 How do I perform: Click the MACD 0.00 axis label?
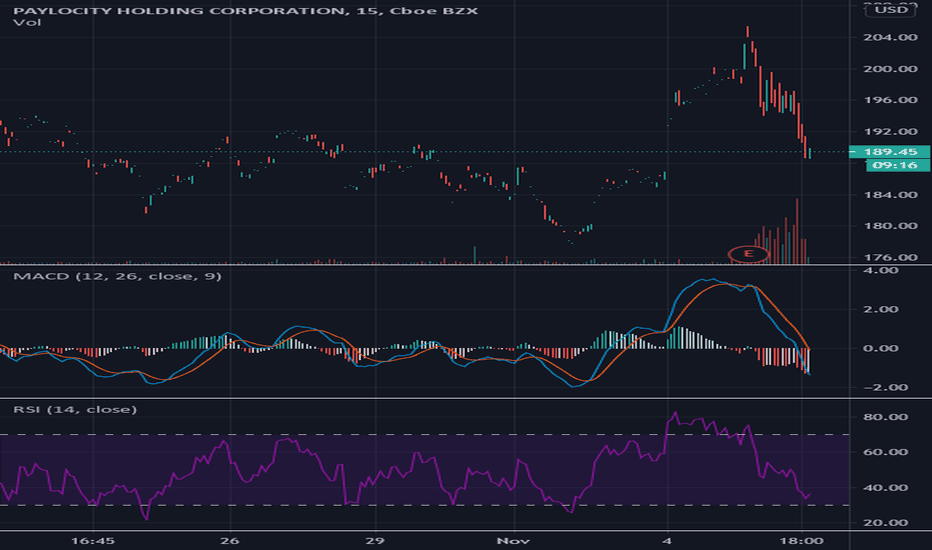pyautogui.click(x=881, y=348)
